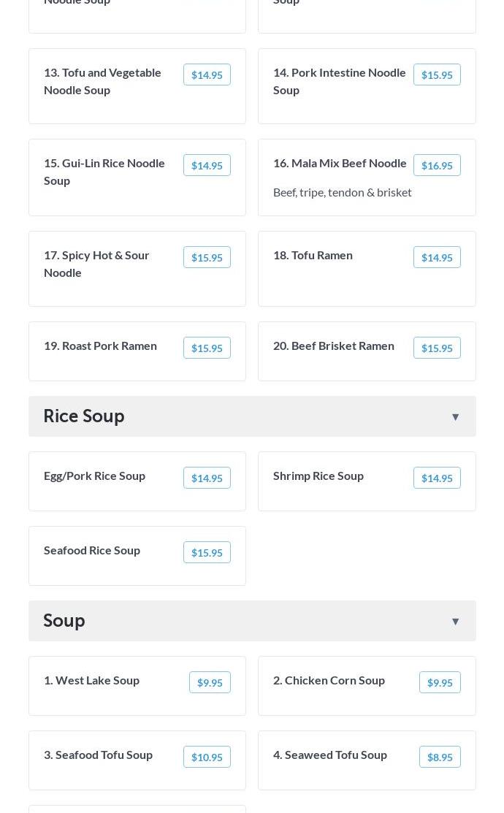Click the $16.95 price for Mala Mix Beef Noodle

[x=437, y=165]
